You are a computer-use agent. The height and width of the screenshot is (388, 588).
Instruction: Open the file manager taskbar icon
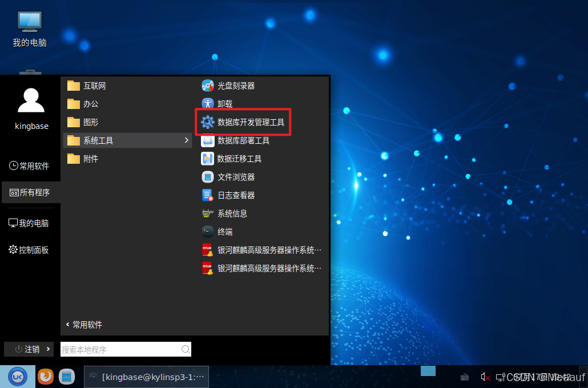66,377
